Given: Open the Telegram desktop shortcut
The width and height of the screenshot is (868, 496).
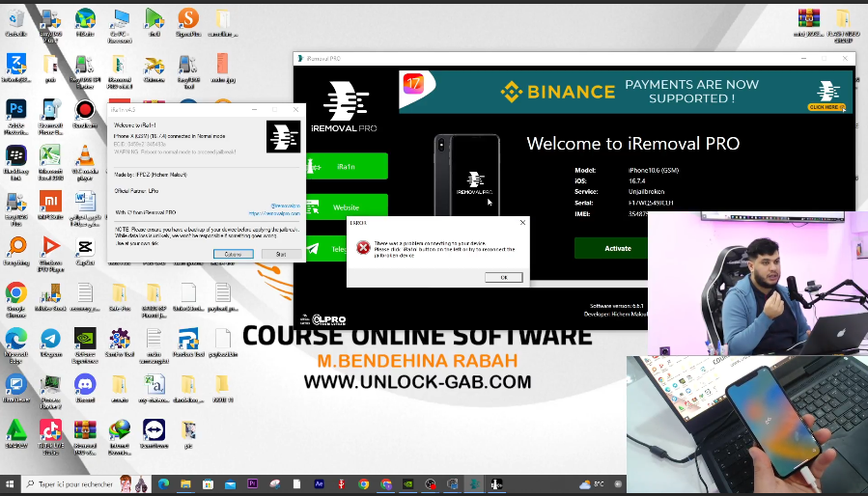Looking at the screenshot, I should 50,343.
